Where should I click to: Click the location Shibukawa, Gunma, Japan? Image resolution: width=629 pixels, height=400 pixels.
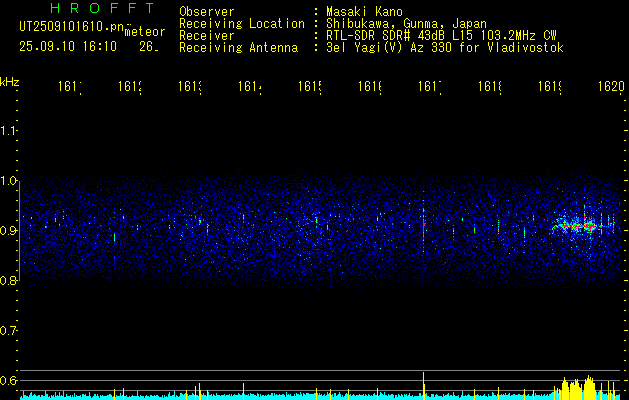click(406, 24)
